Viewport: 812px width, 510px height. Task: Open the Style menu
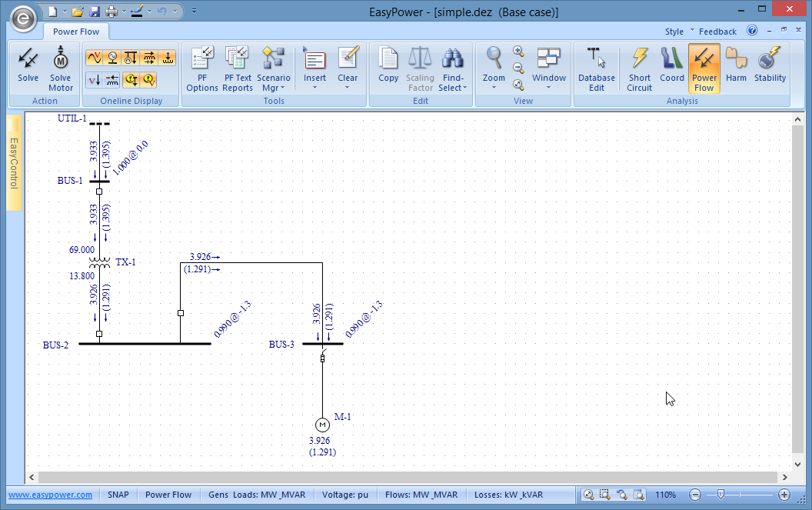pyautogui.click(x=674, y=32)
